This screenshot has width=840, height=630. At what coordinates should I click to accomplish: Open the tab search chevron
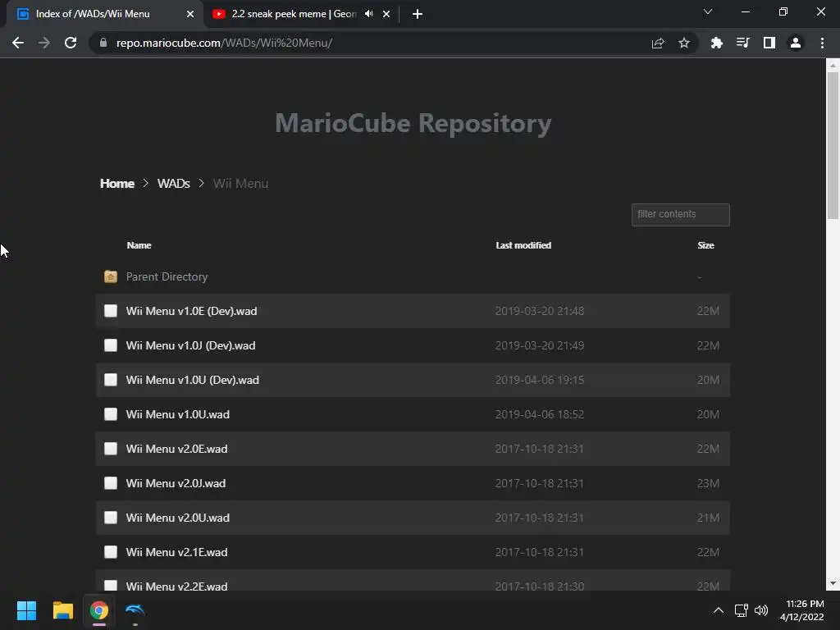click(708, 11)
